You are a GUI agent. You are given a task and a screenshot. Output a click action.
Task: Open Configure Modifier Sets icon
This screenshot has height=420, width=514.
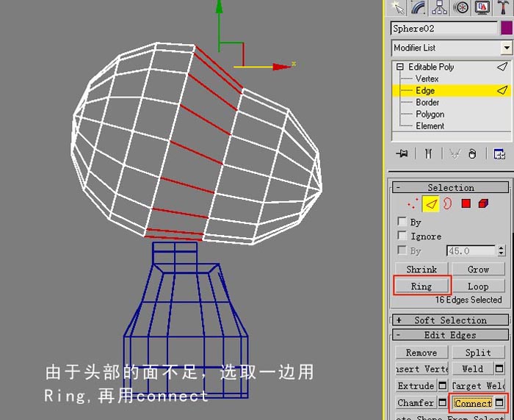pyautogui.click(x=499, y=153)
